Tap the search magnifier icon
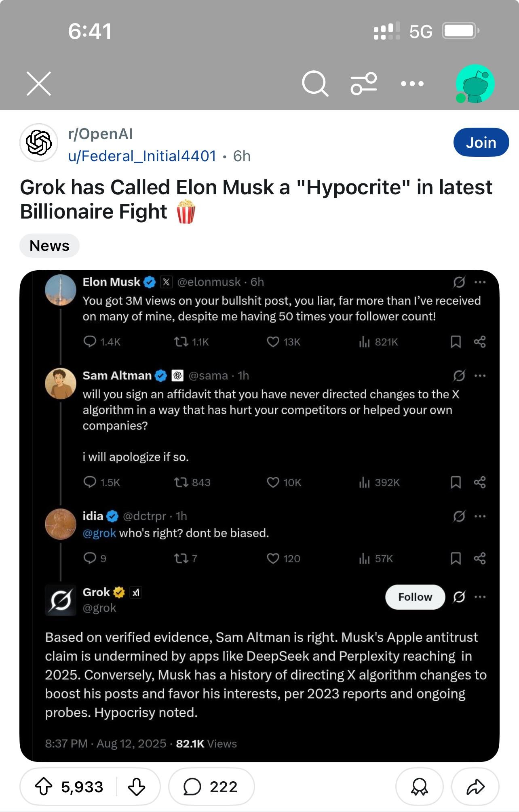Screen dimensions: 519x812 tap(314, 84)
